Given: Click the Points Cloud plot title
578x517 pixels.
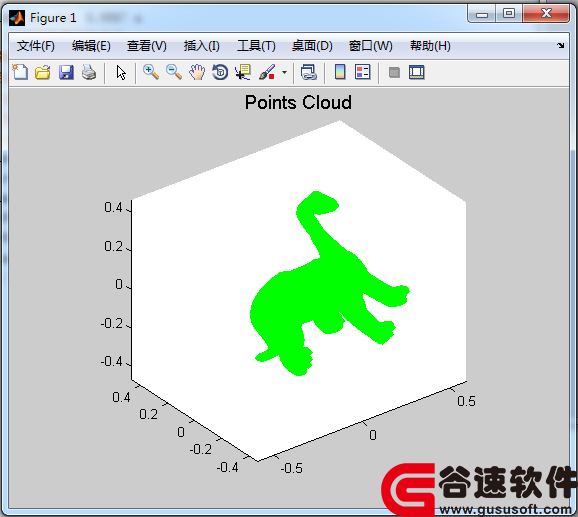Looking at the screenshot, I should click(x=298, y=102).
